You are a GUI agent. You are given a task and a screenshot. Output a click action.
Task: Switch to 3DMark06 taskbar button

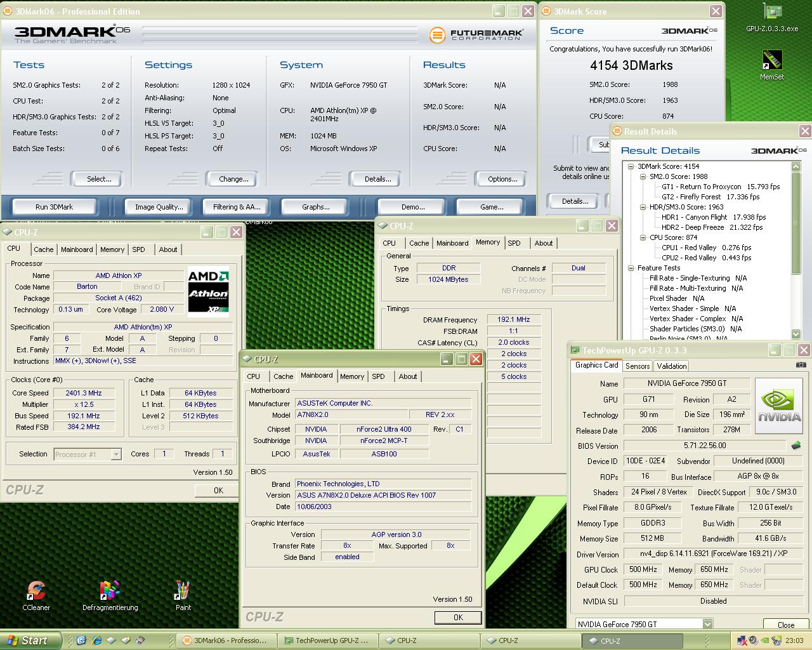pos(226,640)
